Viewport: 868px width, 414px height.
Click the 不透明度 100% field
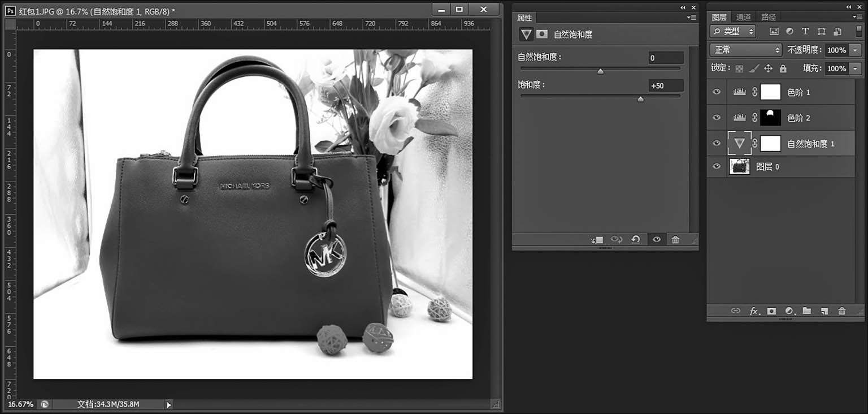(837, 50)
